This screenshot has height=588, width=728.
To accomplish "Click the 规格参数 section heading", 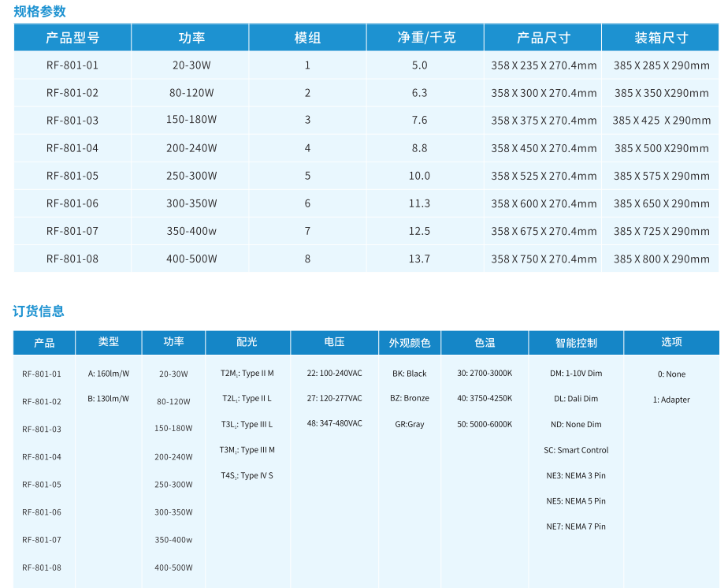I will click(x=39, y=11).
